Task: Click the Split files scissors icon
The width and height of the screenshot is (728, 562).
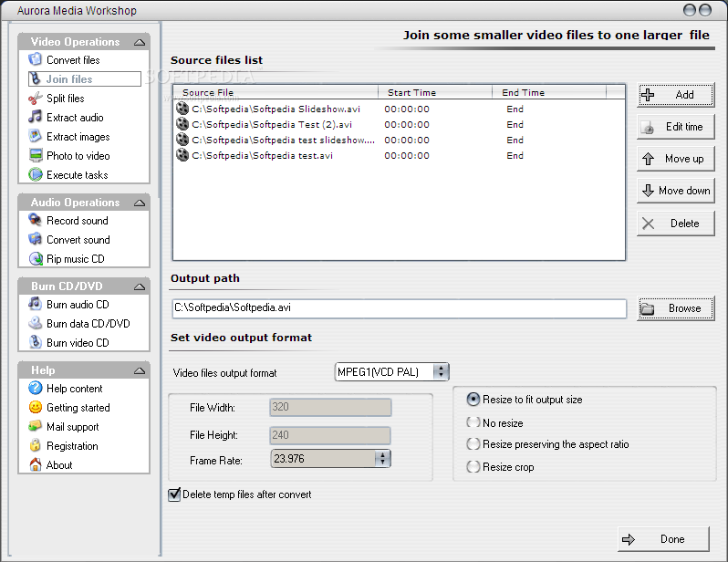Action: (36, 98)
